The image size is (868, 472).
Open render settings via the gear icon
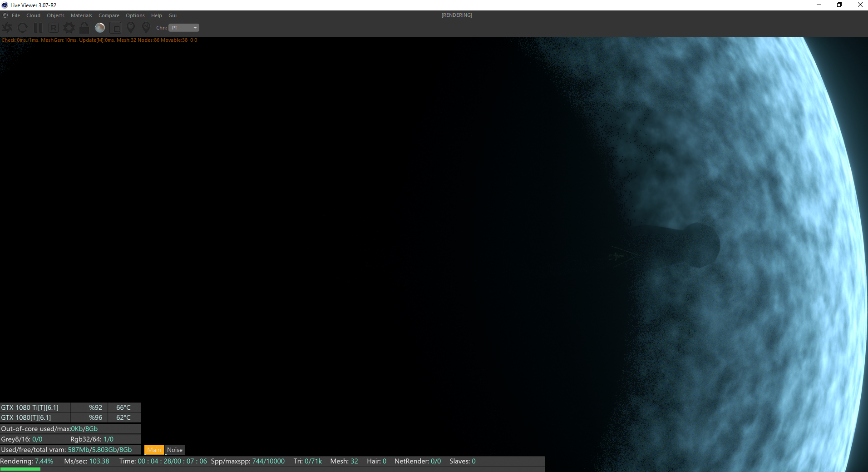click(69, 28)
